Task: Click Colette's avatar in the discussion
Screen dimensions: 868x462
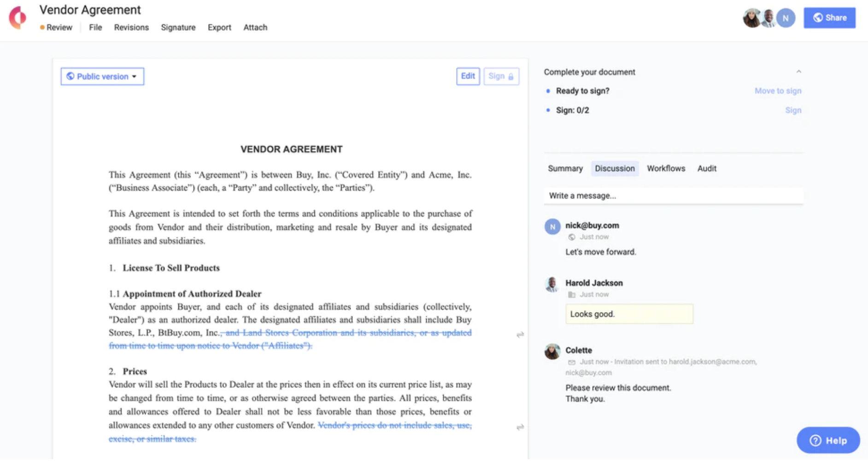Action: tap(552, 351)
